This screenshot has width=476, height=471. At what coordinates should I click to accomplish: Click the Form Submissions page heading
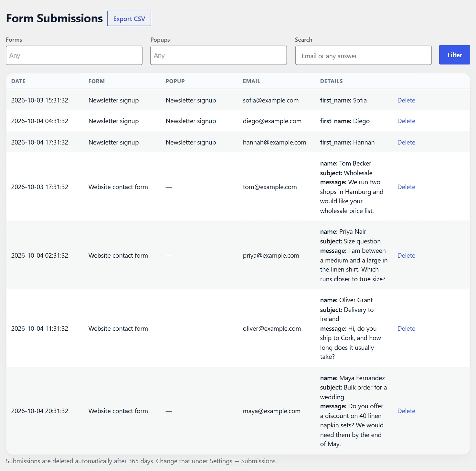(54, 18)
